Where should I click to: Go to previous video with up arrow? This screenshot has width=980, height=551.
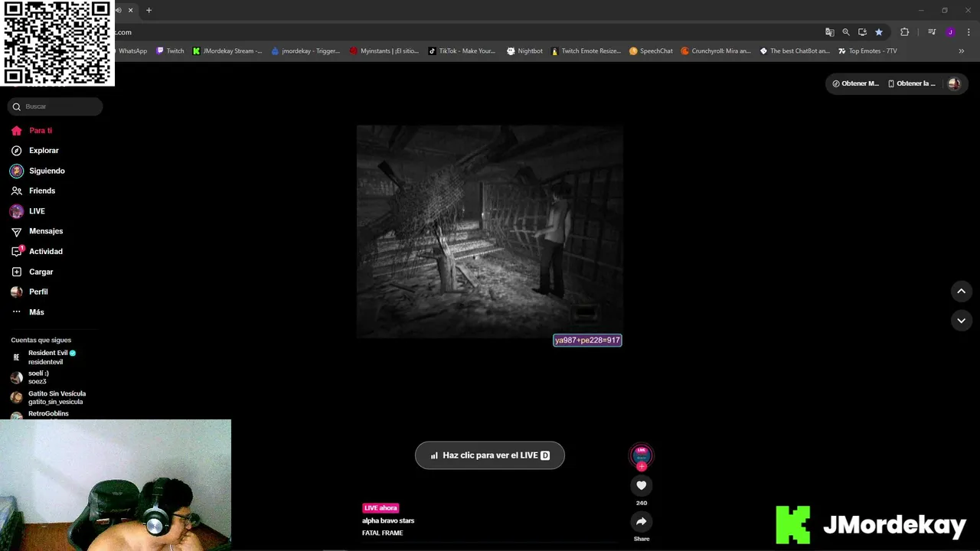961,291
